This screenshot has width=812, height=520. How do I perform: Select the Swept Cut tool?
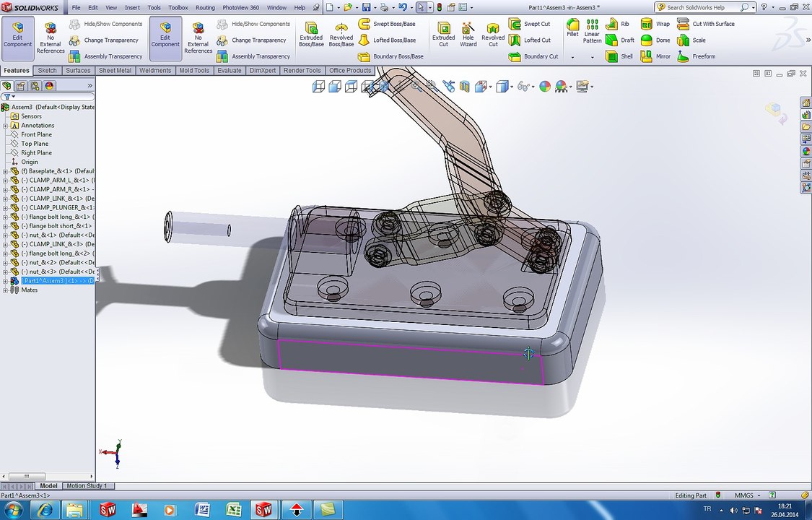pyautogui.click(x=529, y=24)
